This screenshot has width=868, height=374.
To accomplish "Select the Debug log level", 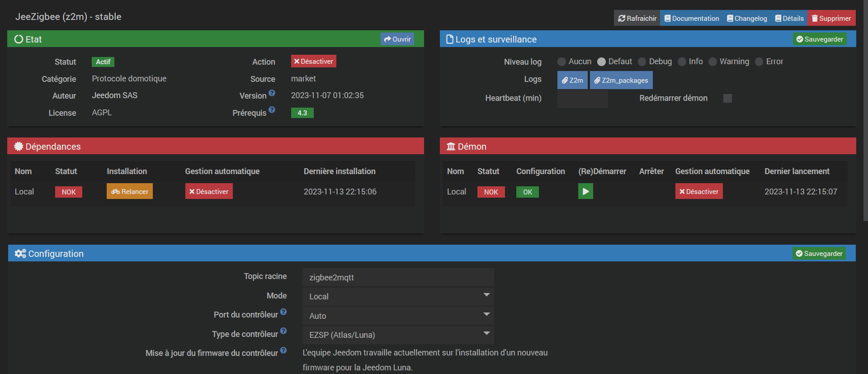I will [642, 62].
